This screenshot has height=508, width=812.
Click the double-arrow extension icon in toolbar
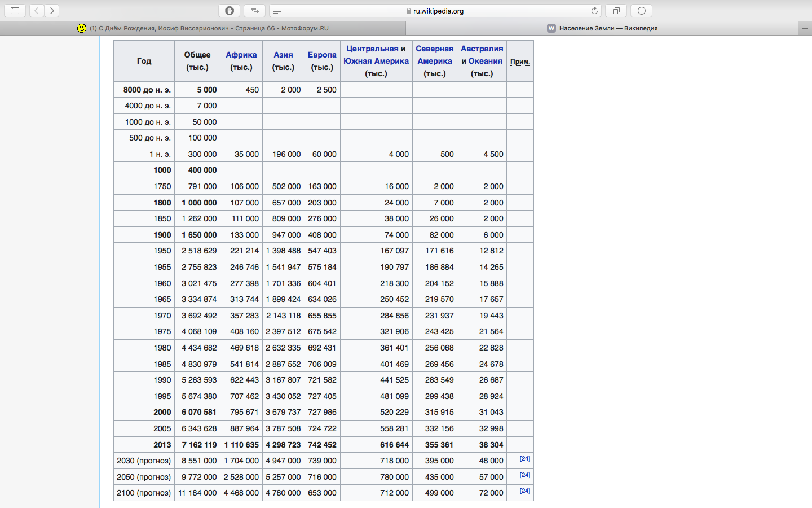254,11
